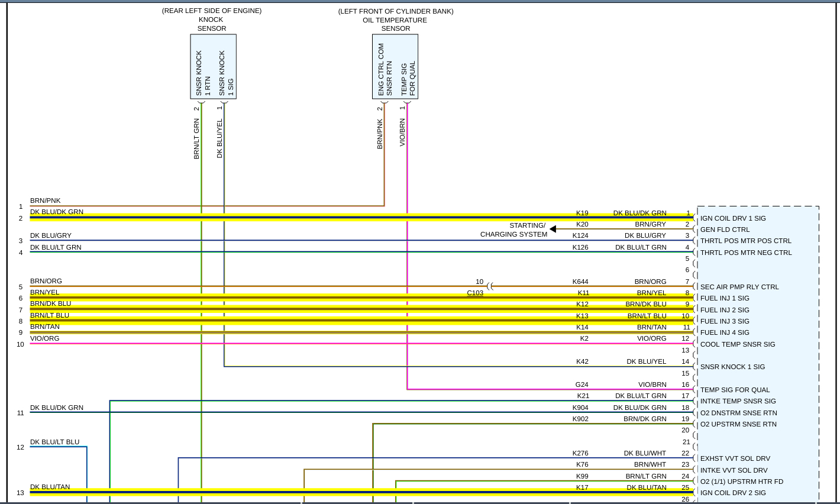Click "THRTL POS MTR POS CTRL" label
This screenshot has height=504, width=840.
745,241
